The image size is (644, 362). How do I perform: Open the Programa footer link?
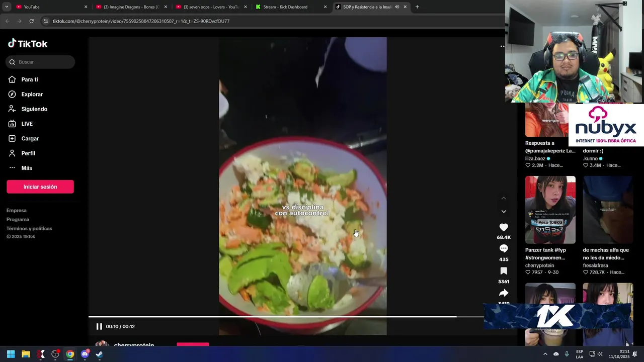[x=18, y=220]
